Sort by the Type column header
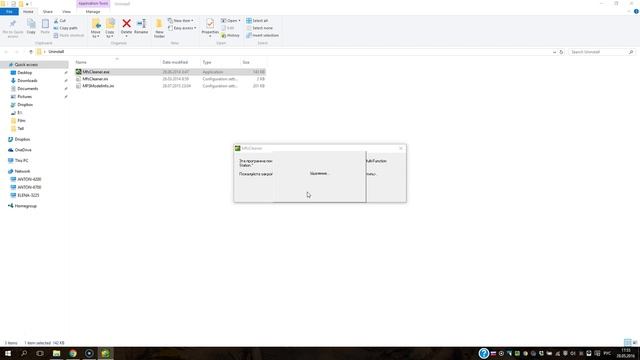Viewport: 640px width, 360px height. point(207,62)
